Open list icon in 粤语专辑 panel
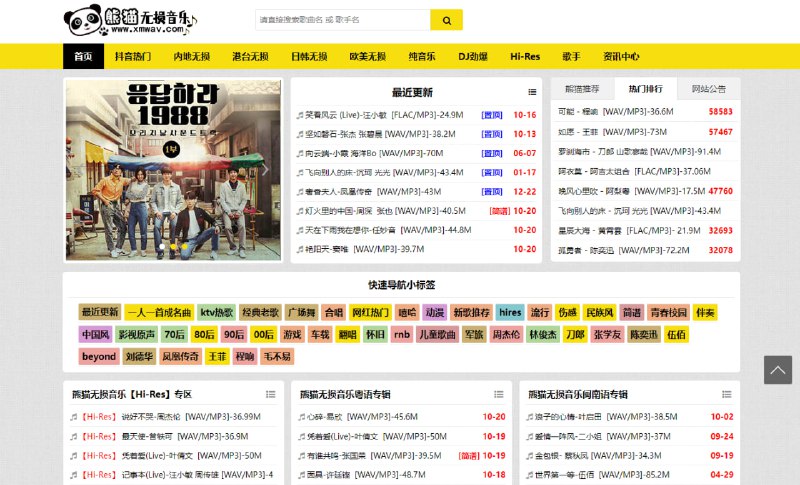 click(x=499, y=394)
